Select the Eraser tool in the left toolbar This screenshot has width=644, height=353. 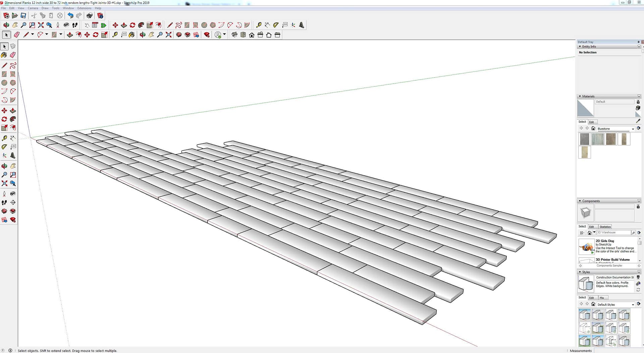[x=13, y=55]
